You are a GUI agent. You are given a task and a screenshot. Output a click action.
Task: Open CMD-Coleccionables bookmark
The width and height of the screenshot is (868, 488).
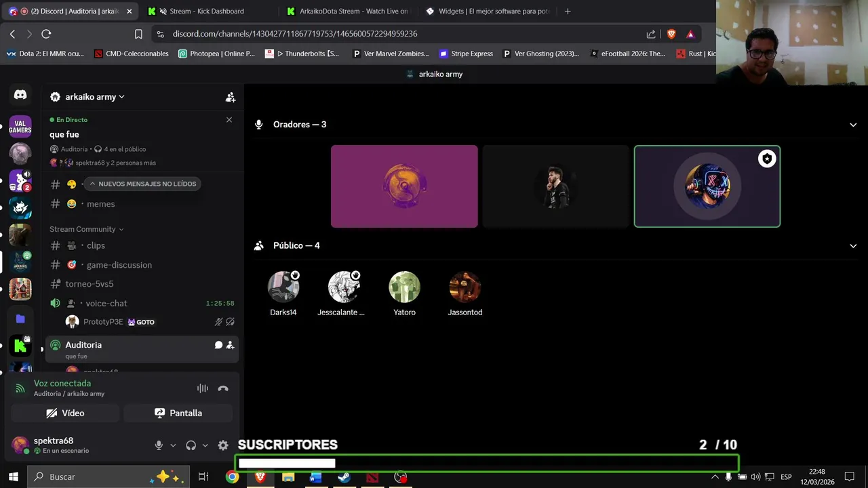132,54
